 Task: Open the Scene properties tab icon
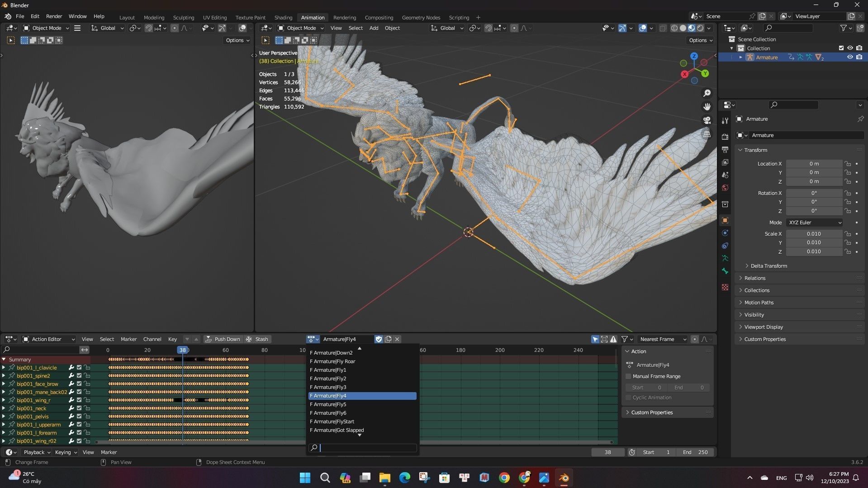coord(725,175)
